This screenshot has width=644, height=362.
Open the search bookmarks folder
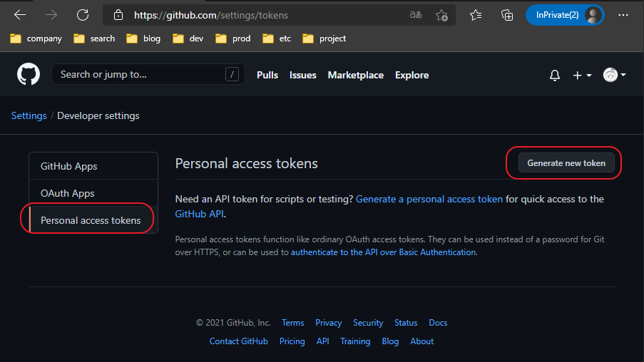(94, 38)
